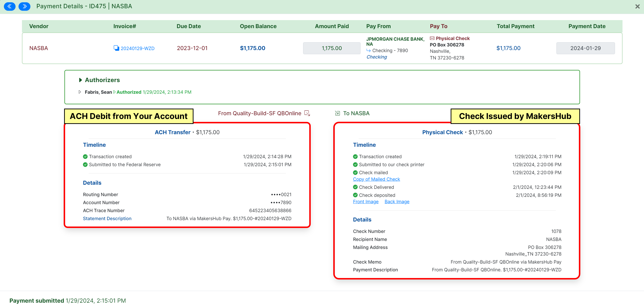Click ACH Transfer heading
This screenshot has width=644, height=307.
173,132
